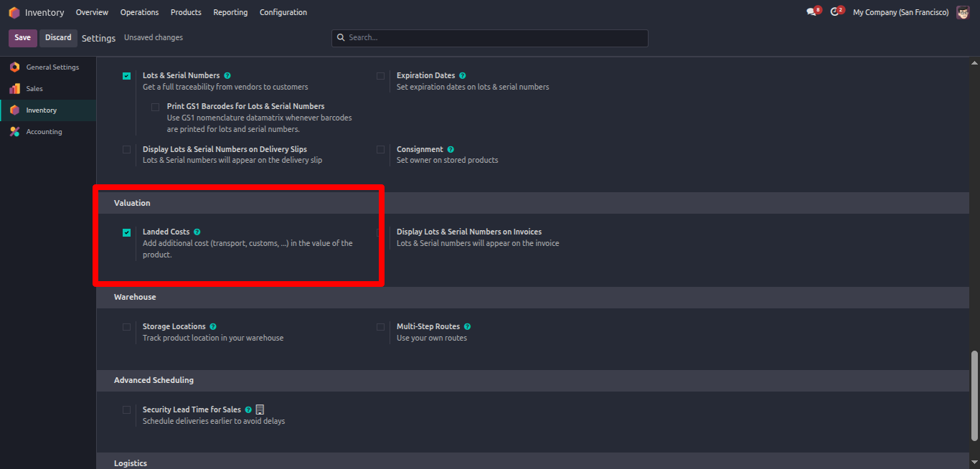Open help icon beside Landed Costs
The width and height of the screenshot is (980, 469).
pos(197,232)
